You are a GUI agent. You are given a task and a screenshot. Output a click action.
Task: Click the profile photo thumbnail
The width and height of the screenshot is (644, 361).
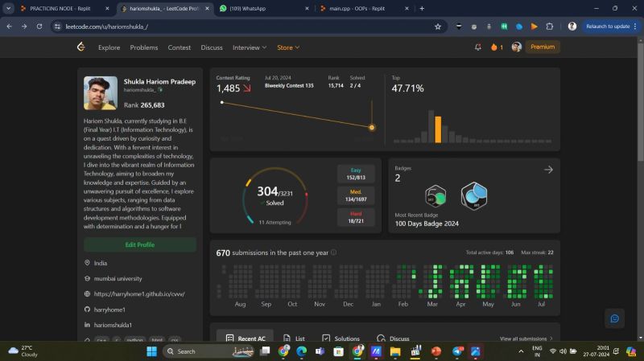[100, 93]
